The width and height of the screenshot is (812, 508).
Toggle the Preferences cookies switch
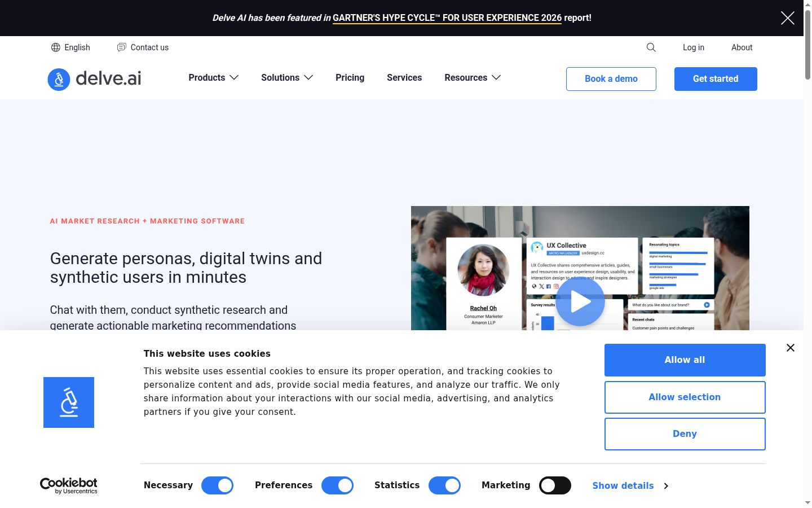point(337,485)
